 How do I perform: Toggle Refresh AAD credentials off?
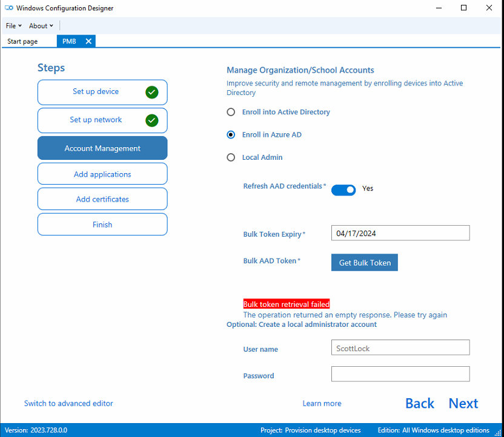tap(343, 189)
